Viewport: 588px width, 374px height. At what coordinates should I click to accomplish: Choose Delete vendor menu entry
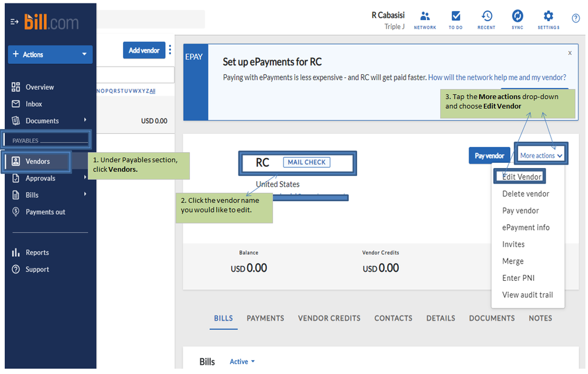[526, 193]
